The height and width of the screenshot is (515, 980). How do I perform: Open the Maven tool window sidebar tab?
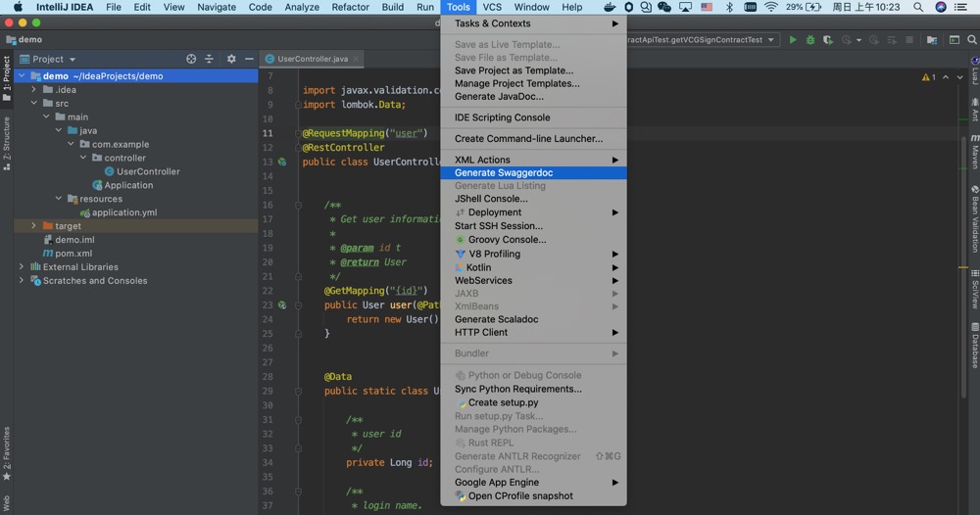974,152
